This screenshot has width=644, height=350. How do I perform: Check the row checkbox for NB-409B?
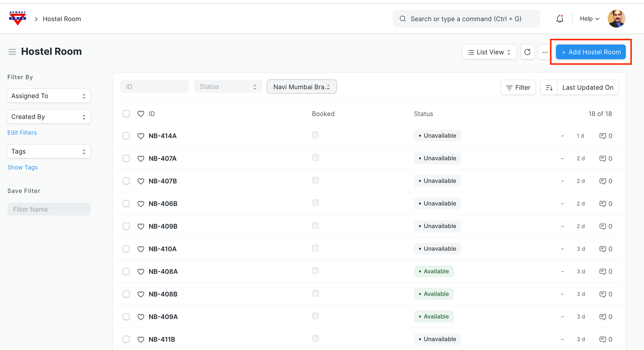[x=126, y=226]
